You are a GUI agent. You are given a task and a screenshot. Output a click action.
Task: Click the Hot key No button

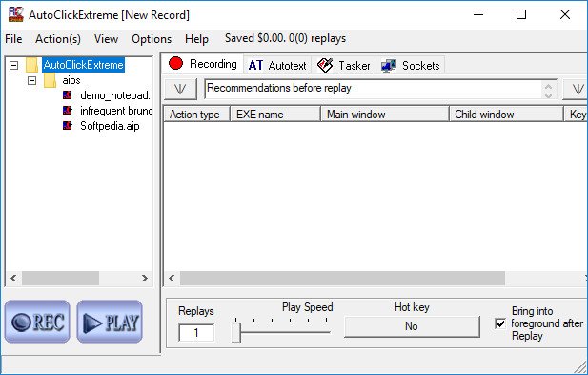pyautogui.click(x=412, y=326)
